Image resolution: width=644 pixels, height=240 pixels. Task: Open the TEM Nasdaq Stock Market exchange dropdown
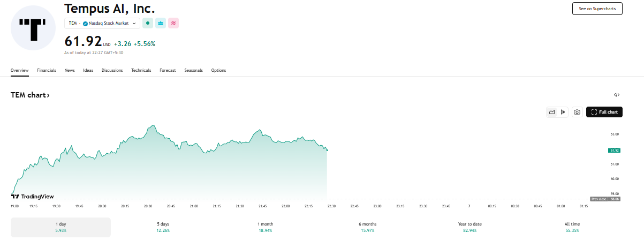[x=102, y=23]
